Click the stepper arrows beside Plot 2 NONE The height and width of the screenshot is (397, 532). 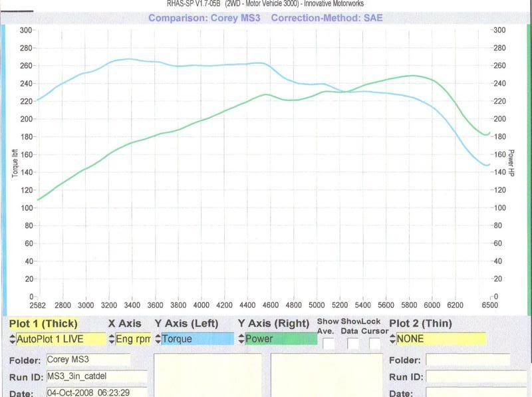coord(392,339)
